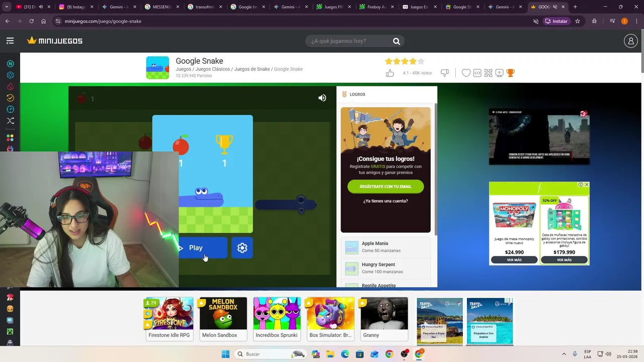Click the taskbar Buscar search box
The image size is (644, 362).
270,354
